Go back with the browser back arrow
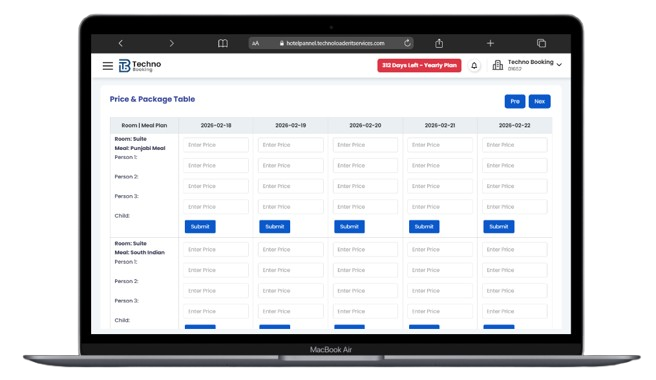The image size is (656, 380). tap(120, 43)
